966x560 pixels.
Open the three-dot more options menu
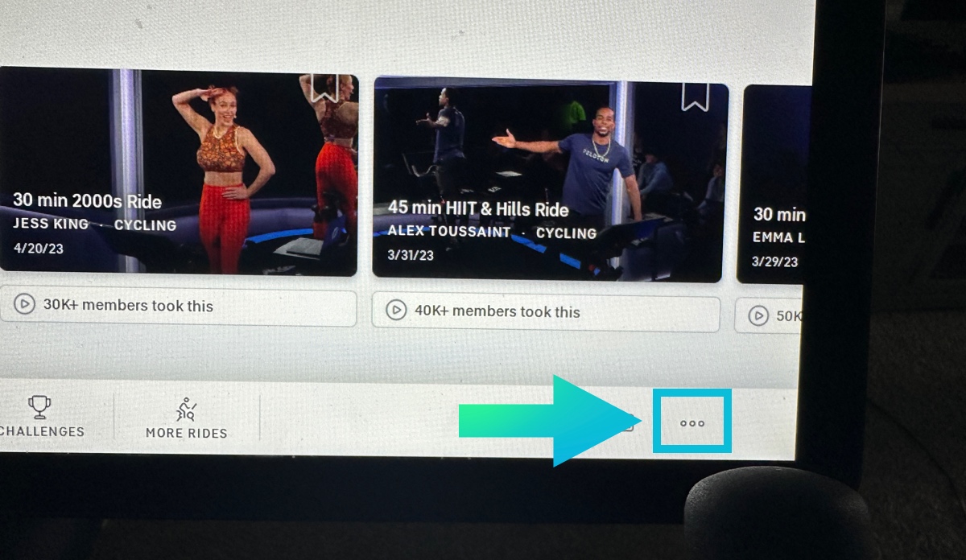692,423
